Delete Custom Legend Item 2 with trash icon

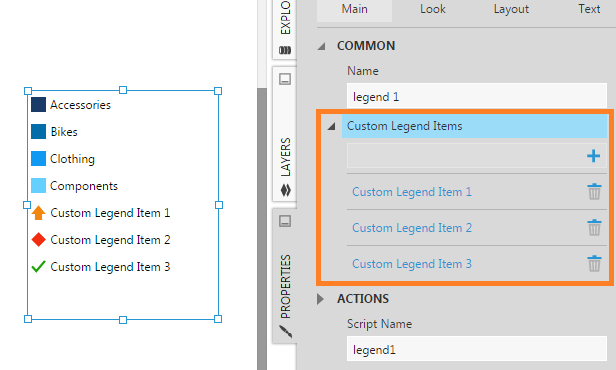click(594, 228)
